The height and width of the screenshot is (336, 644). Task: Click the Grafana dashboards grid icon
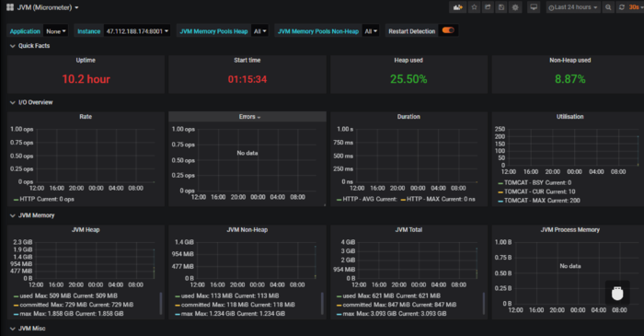[10, 7]
